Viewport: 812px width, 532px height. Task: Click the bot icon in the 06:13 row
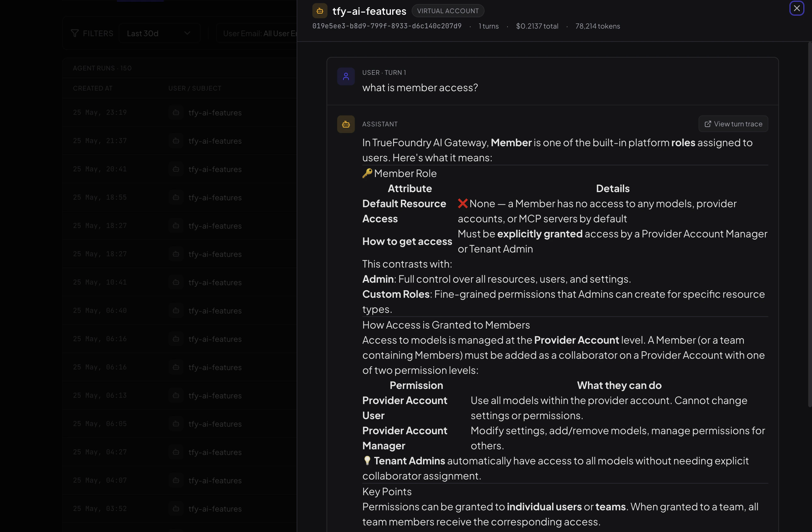pos(176,396)
